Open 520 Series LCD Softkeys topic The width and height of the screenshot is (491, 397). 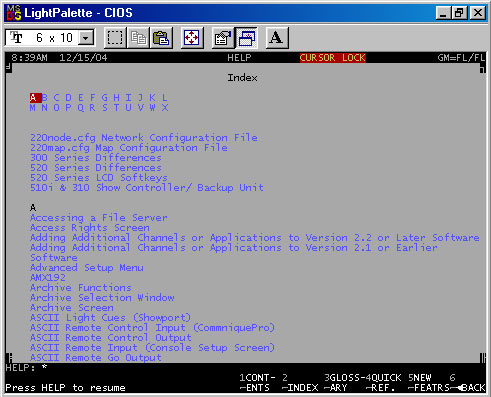[99, 178]
